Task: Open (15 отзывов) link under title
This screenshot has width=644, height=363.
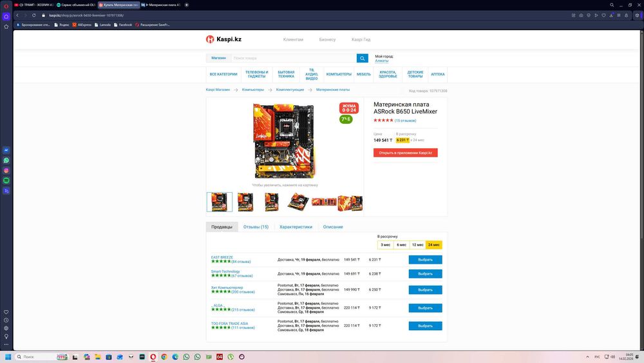Action: 405,121
